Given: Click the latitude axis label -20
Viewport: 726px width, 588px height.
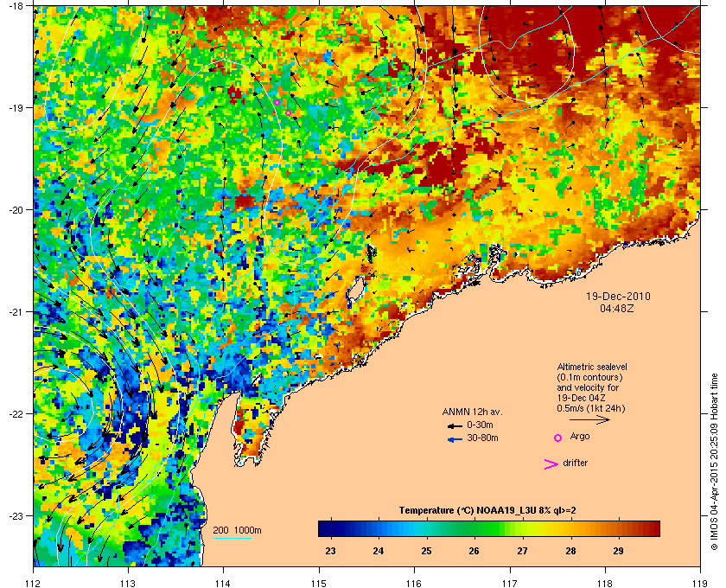Looking at the screenshot, I should click(16, 210).
